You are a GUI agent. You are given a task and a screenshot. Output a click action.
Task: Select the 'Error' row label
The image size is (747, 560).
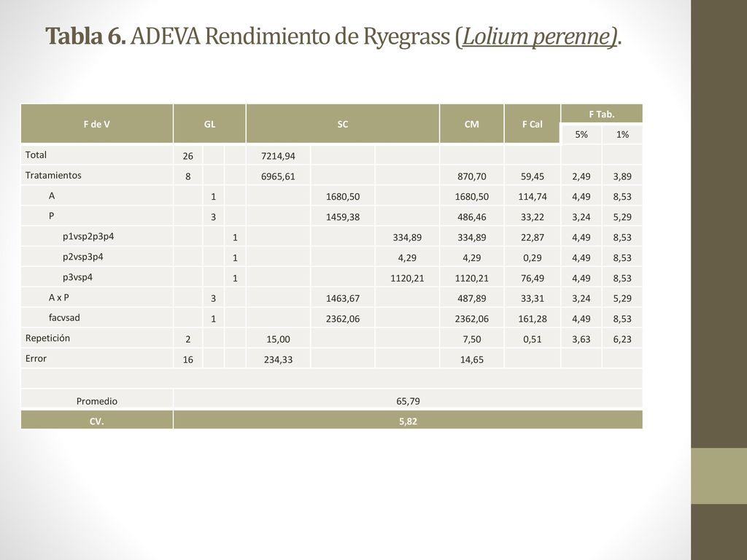(36, 359)
